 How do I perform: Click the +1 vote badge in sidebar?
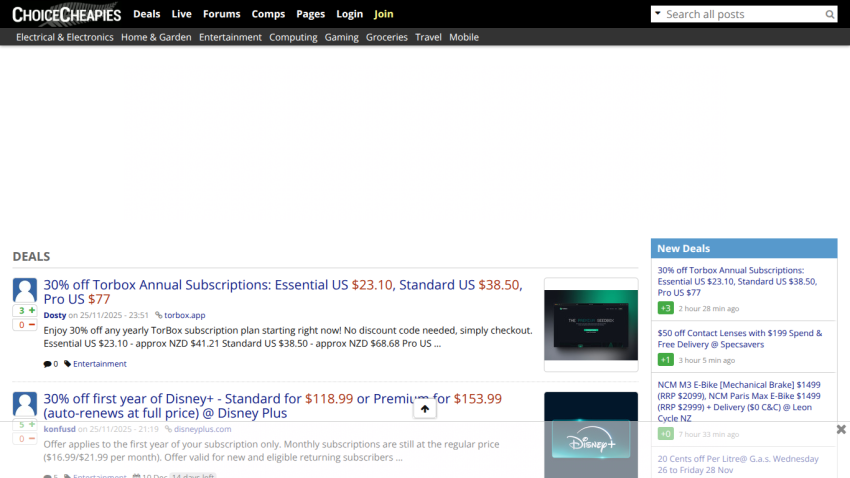pos(665,359)
